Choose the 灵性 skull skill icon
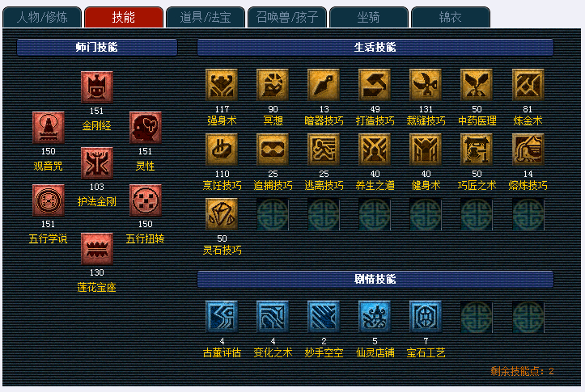Viewport: 585px width, 392px height. pyautogui.click(x=145, y=128)
